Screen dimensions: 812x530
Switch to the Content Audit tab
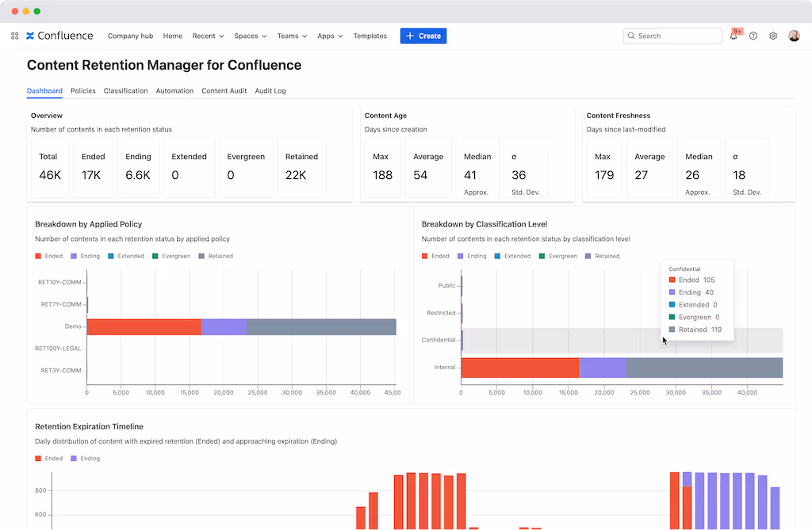(x=224, y=90)
